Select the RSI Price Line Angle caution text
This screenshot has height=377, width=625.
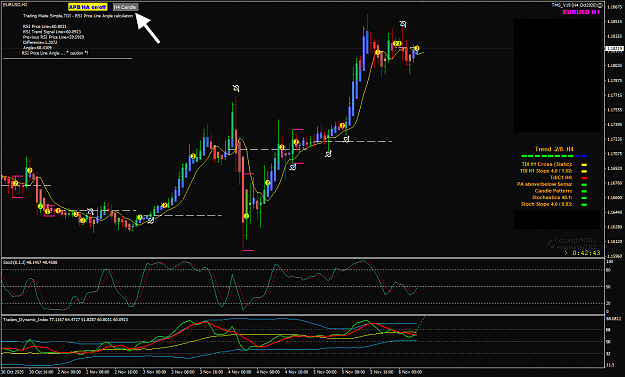(55, 53)
